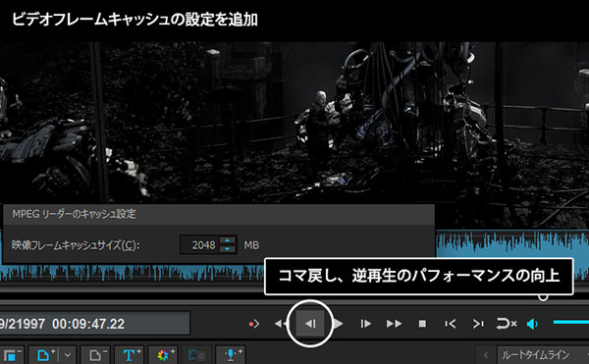The width and height of the screenshot is (589, 364).
Task: Increase cache size with the up spinner arrow
Action: tap(228, 240)
